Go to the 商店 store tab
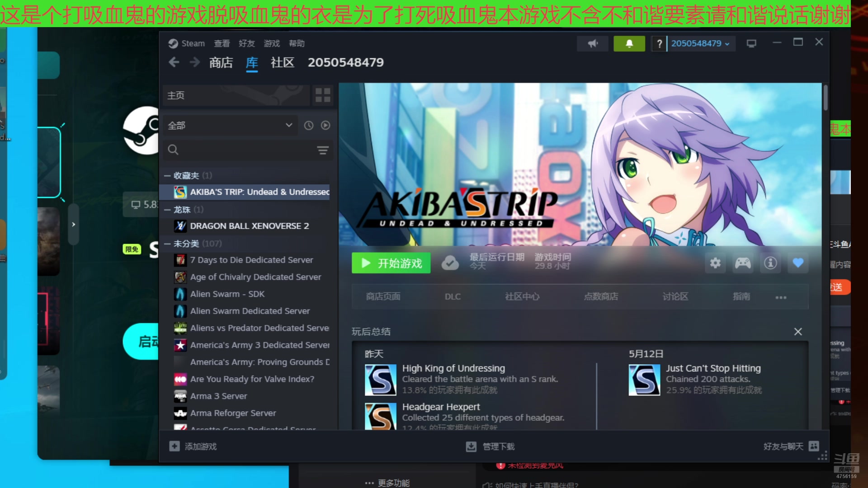The width and height of the screenshot is (868, 488). (x=221, y=62)
